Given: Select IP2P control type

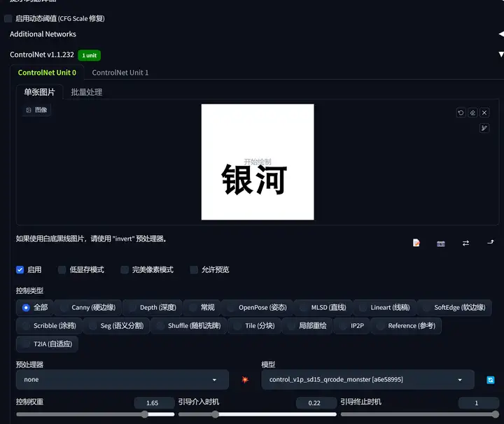Looking at the screenshot, I should (351, 326).
